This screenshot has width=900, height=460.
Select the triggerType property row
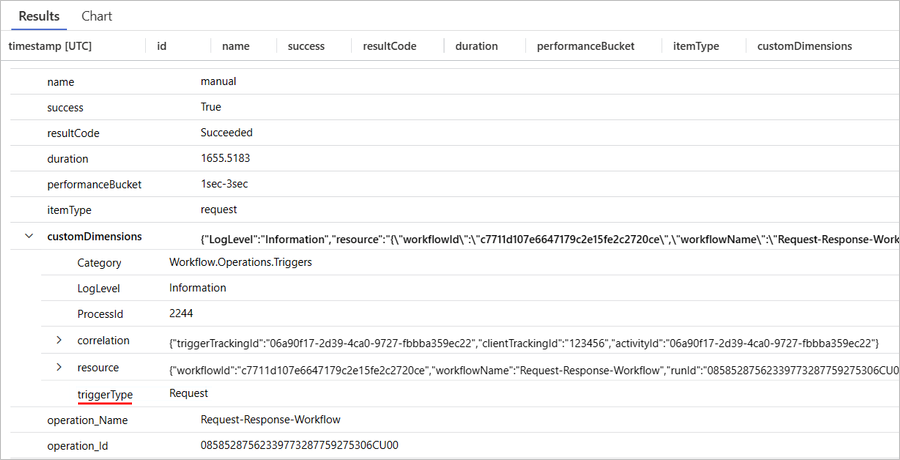104,394
